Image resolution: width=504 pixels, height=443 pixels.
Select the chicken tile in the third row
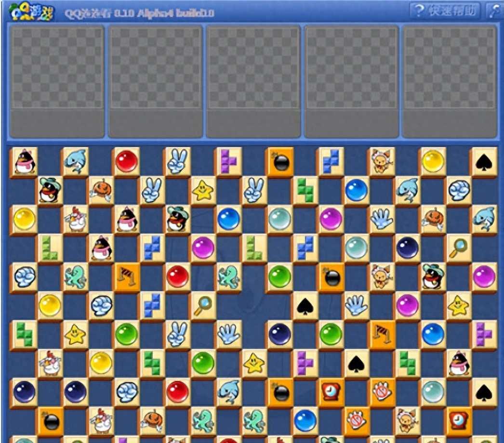[76, 219]
